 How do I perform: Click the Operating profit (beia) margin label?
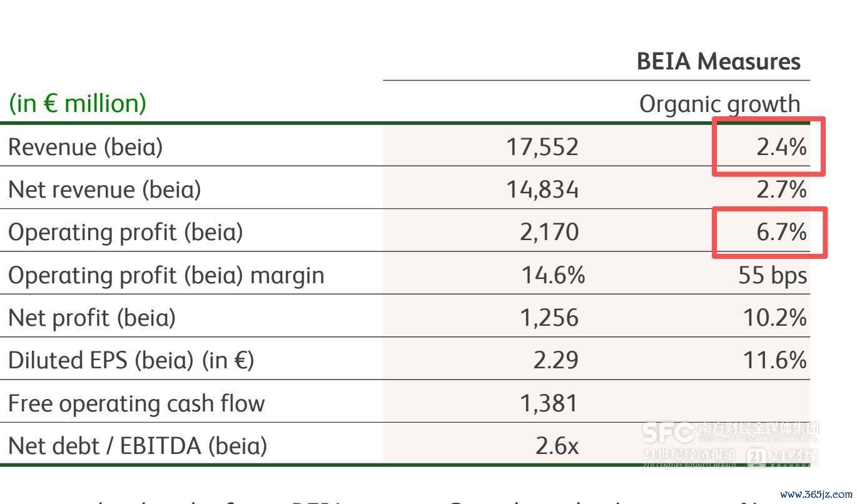click(166, 275)
